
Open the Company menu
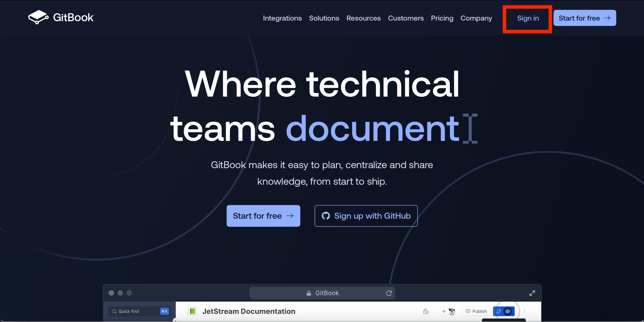click(x=476, y=18)
